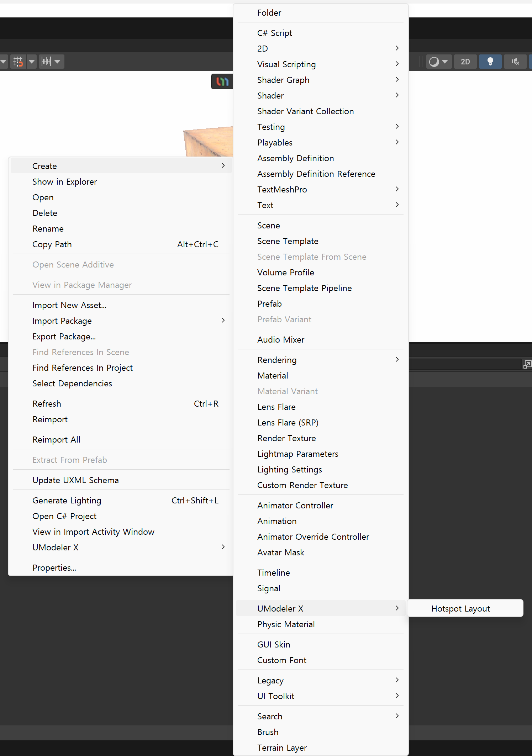Create a new C# Script
532x756 pixels.
click(x=321, y=33)
